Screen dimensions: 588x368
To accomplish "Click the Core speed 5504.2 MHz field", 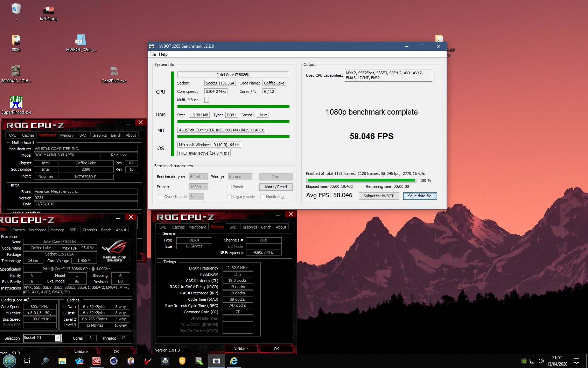I will (216, 91).
